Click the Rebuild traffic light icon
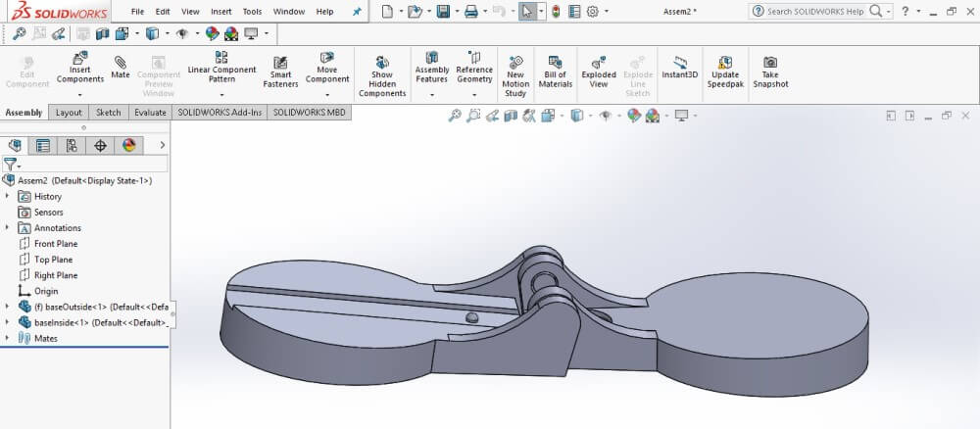 (556, 11)
